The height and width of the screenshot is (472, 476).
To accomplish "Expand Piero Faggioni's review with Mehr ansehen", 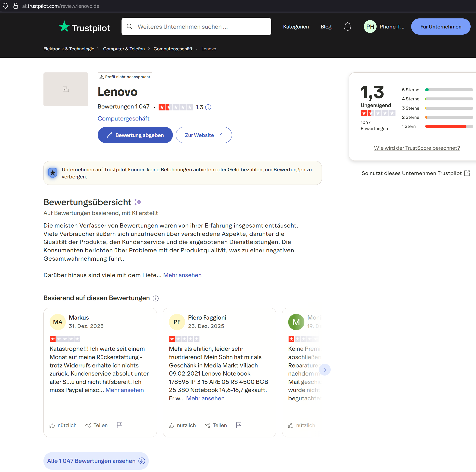I will pyautogui.click(x=205, y=398).
